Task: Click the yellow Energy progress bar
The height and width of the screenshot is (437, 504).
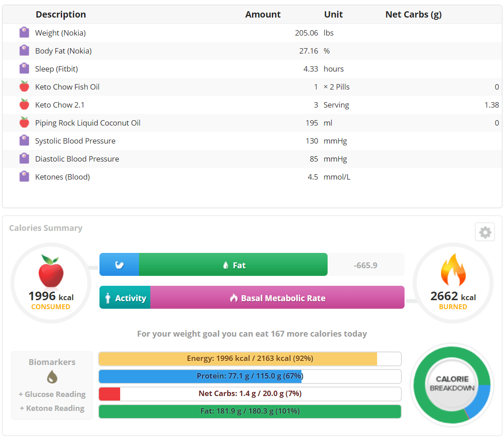Action: point(250,359)
